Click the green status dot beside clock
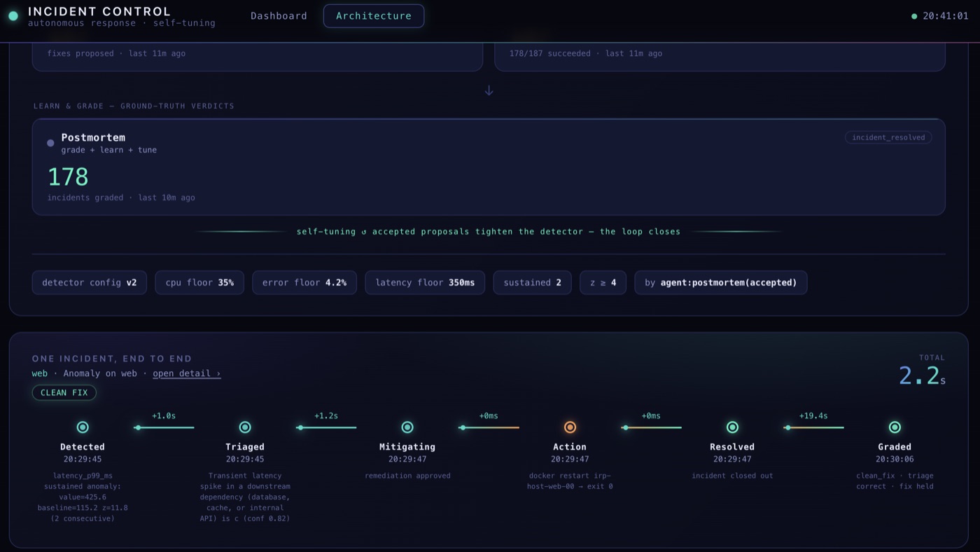The width and height of the screenshot is (980, 552). [914, 16]
